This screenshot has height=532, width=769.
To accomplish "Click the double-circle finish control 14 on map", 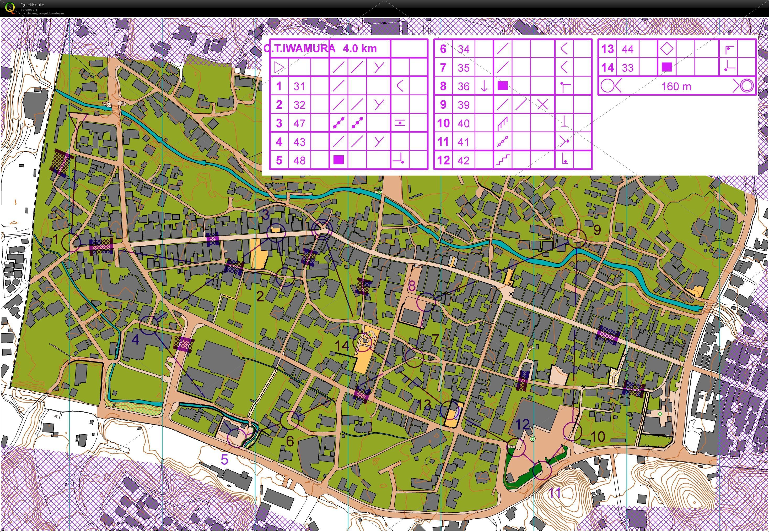I will tap(363, 343).
